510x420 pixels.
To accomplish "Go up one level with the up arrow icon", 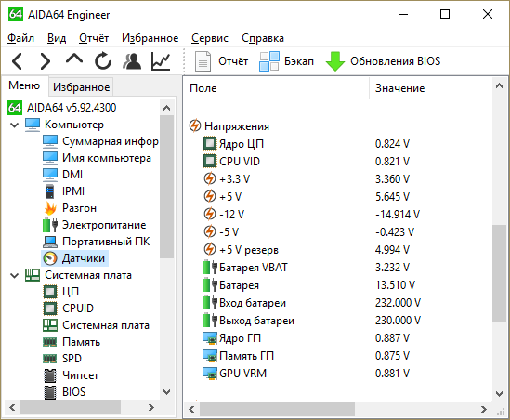I will [x=74, y=59].
